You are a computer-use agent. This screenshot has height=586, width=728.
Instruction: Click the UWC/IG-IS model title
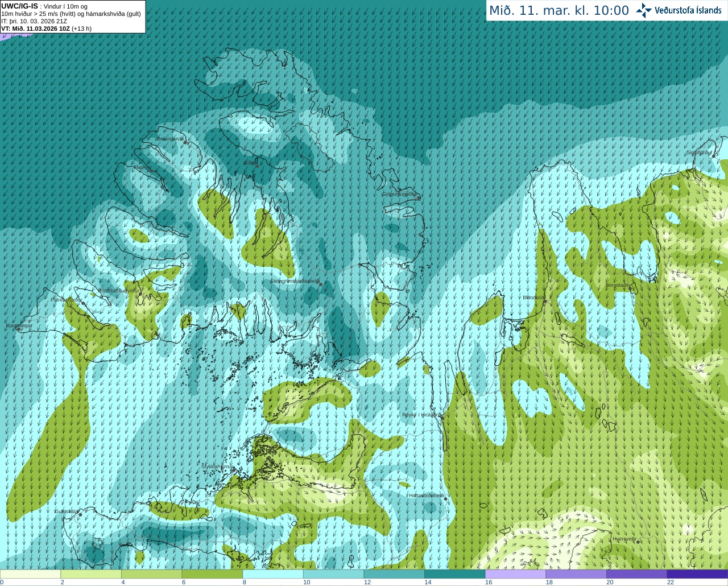20,6
